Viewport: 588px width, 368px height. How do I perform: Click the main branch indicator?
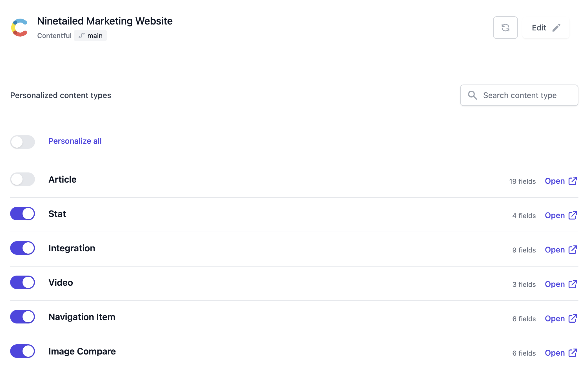pyautogui.click(x=91, y=36)
